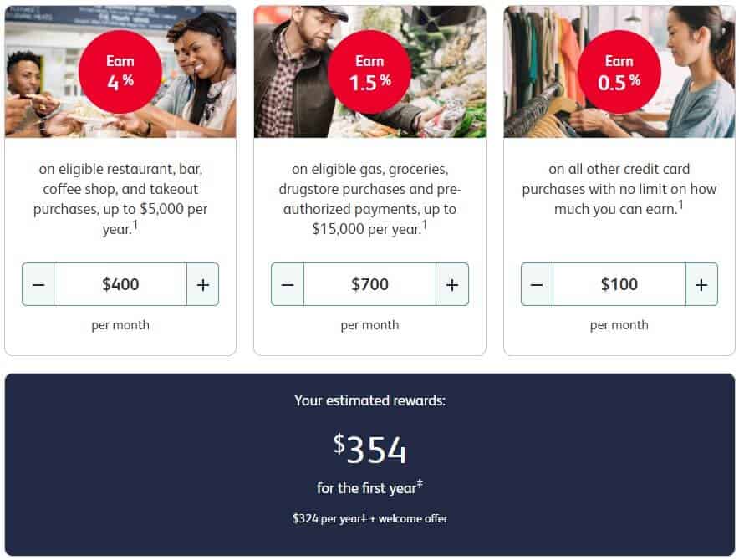
Task: Open the restaurant dining photo
Action: (120, 72)
